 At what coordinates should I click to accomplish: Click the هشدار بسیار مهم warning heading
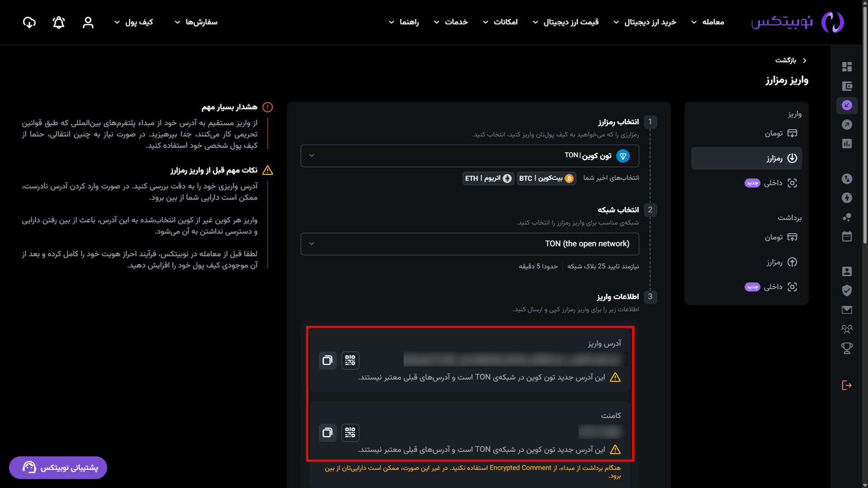click(229, 107)
